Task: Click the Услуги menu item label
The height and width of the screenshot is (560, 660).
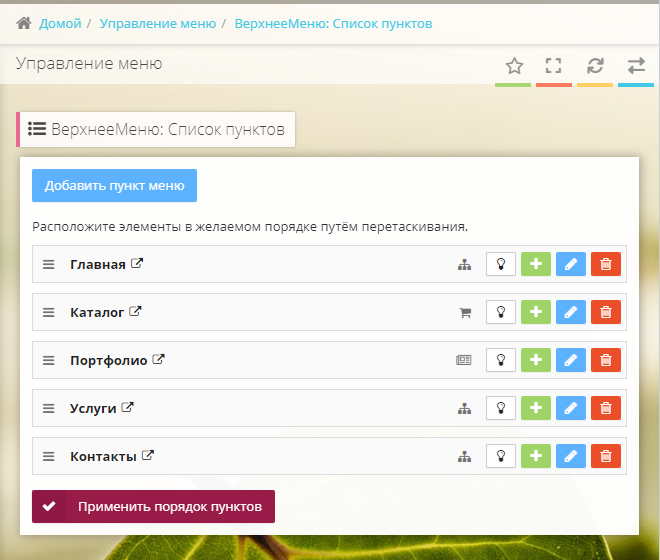Action: (93, 408)
